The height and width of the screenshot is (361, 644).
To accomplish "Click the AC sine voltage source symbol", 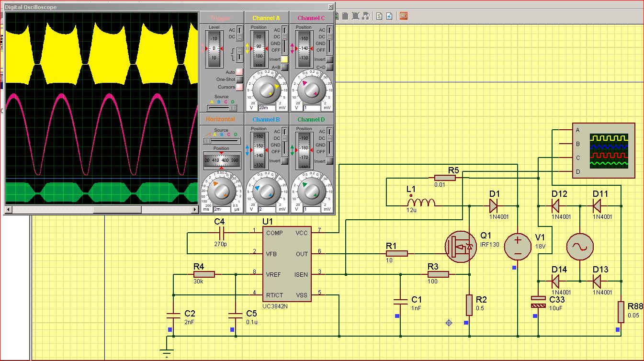I will (x=580, y=247).
